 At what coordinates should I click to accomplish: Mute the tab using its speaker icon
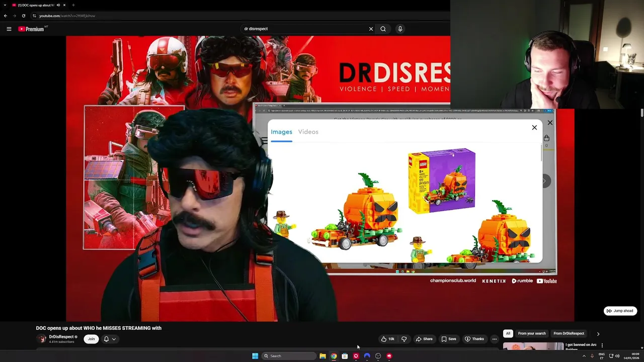pos(58,5)
